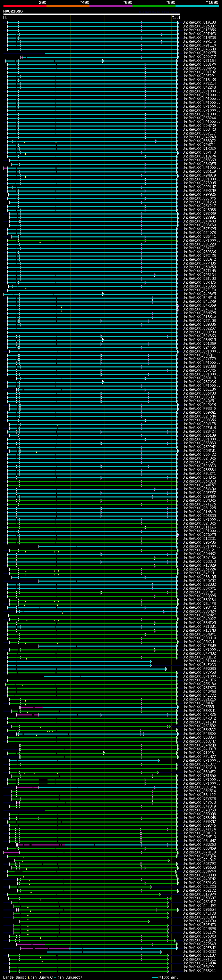Click the query end position label 523
Image resolution: width=222 pixels, height=980 pixels.
pos(175,17)
